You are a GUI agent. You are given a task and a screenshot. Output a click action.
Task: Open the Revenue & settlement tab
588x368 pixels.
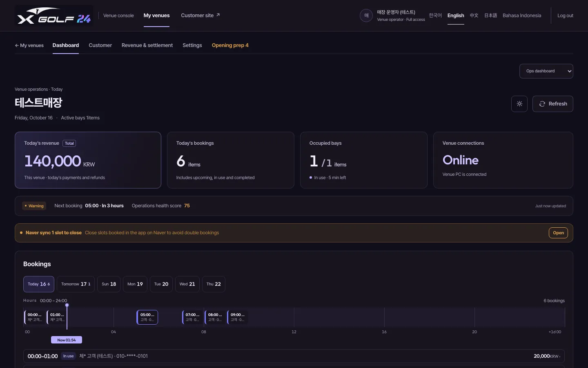tap(147, 45)
